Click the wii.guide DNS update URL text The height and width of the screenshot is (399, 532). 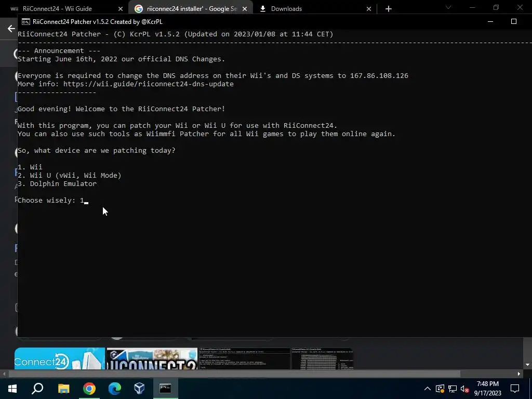148,84
